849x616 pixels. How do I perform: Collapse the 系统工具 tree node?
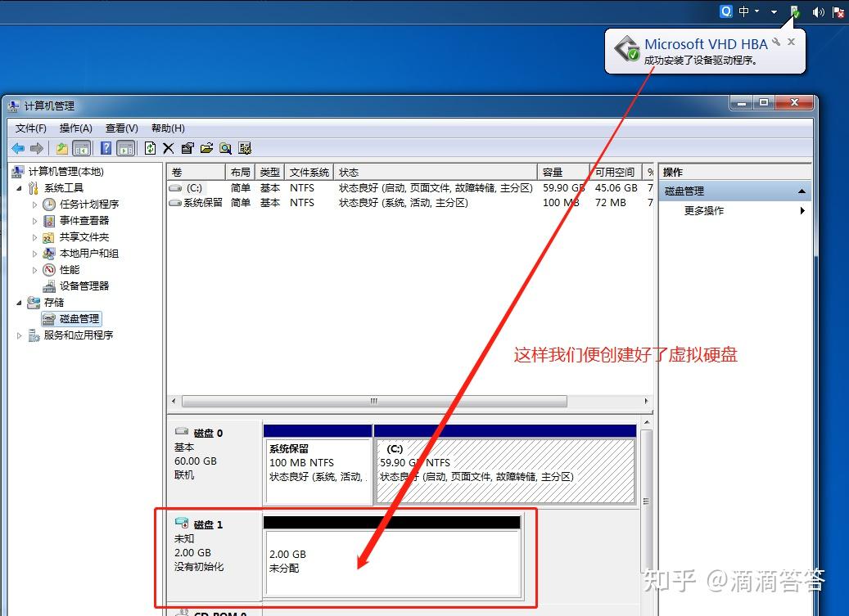click(x=20, y=187)
